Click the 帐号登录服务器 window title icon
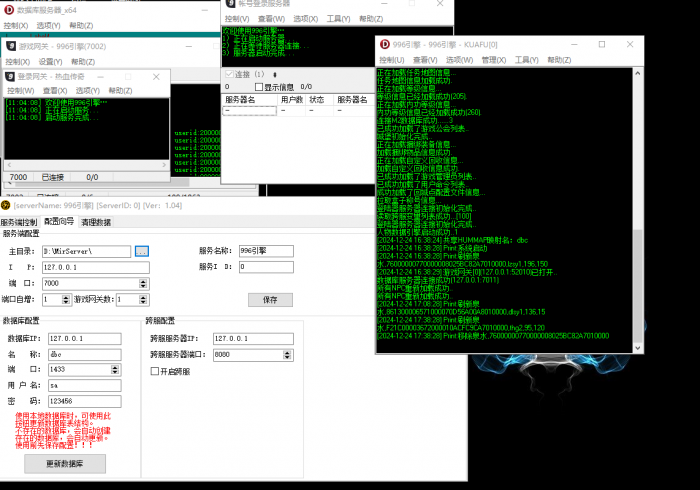700x490 pixels. point(230,4)
